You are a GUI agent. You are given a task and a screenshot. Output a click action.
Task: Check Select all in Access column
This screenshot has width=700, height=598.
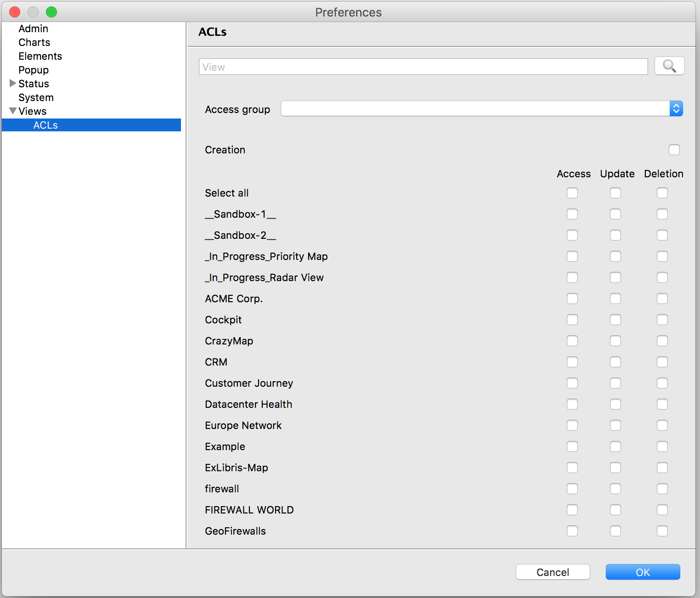(572, 193)
